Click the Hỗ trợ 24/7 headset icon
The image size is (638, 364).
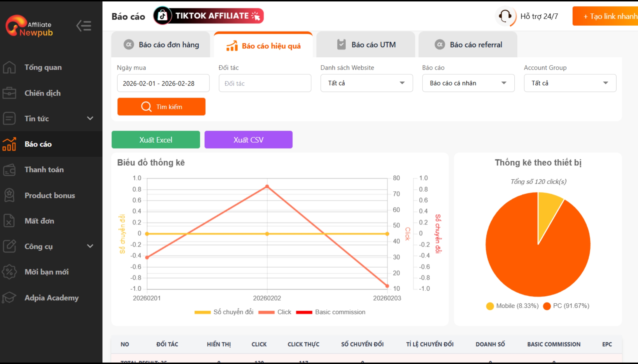tap(505, 16)
